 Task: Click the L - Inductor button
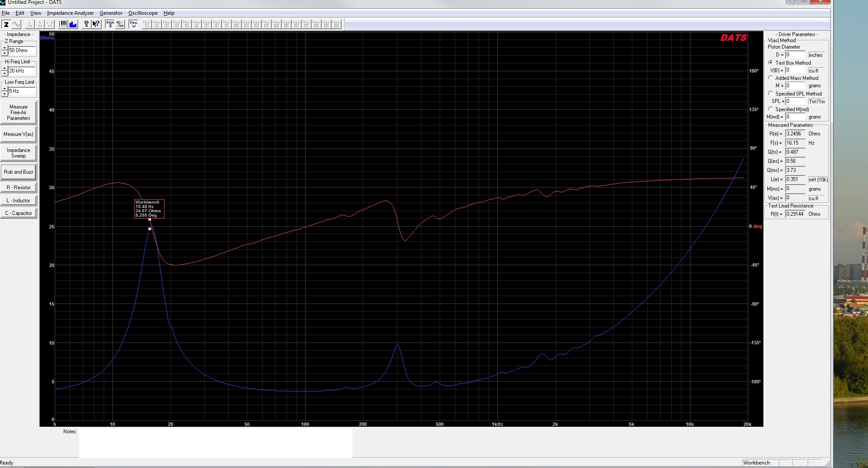click(x=19, y=201)
